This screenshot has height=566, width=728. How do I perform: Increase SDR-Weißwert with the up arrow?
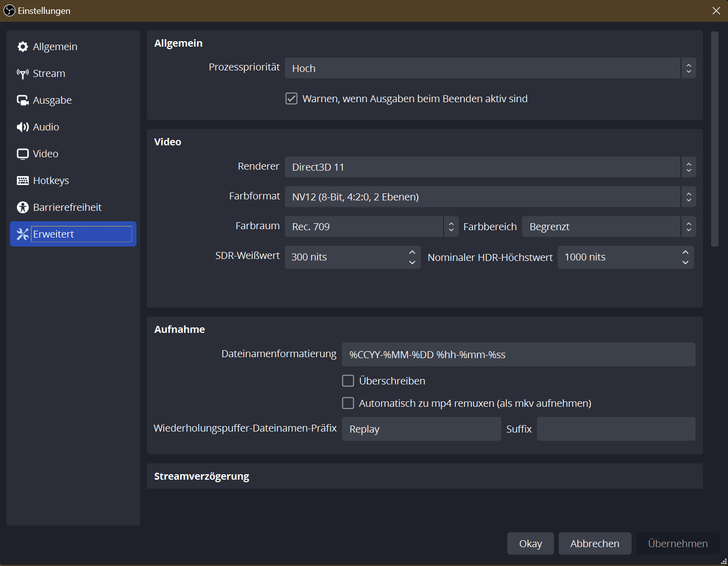[x=412, y=252]
